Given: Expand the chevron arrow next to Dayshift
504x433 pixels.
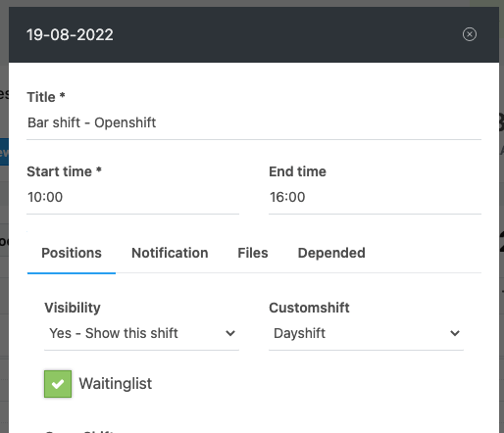Looking at the screenshot, I should point(455,333).
